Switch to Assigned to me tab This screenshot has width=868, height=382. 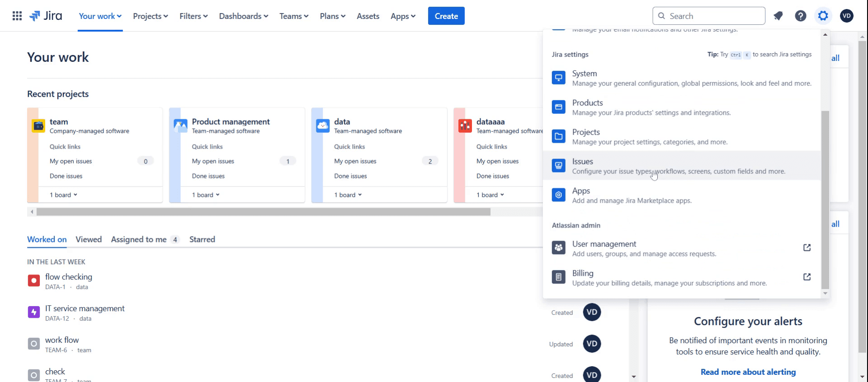pyautogui.click(x=145, y=239)
